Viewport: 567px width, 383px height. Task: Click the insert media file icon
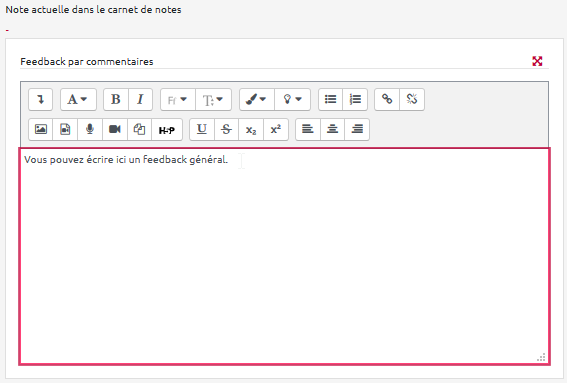click(x=65, y=129)
